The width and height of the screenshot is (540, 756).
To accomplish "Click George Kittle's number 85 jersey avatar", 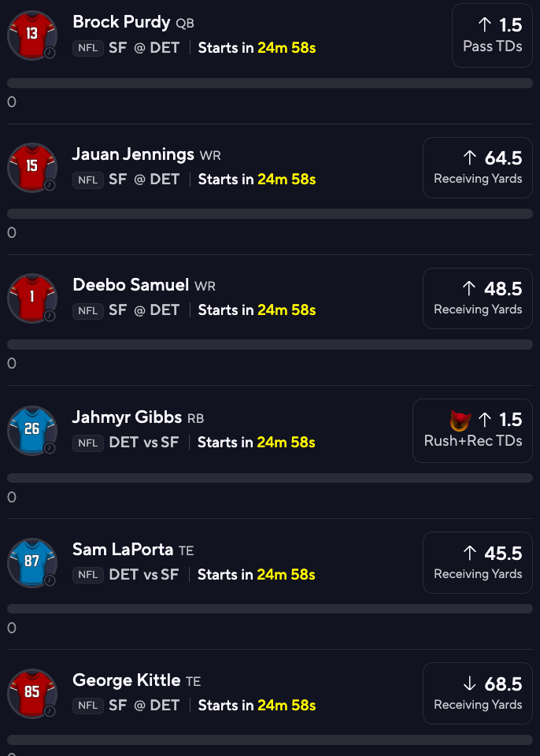I will coord(32,693).
